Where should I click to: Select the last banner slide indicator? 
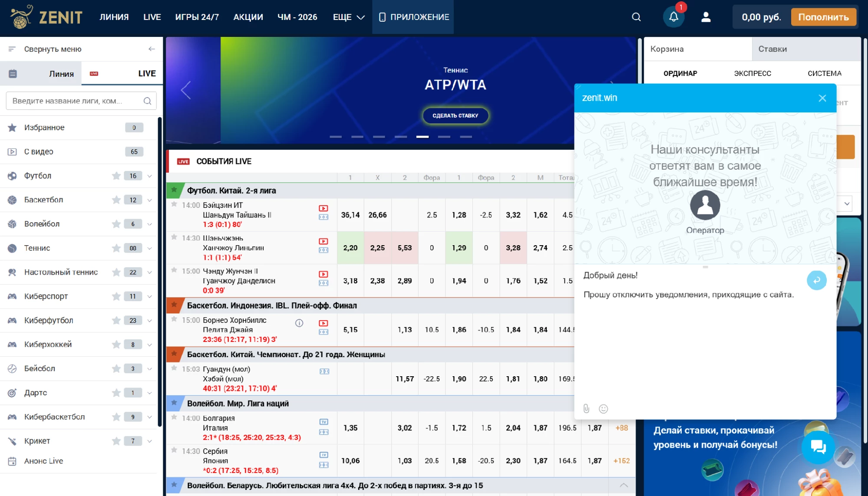[x=465, y=137]
